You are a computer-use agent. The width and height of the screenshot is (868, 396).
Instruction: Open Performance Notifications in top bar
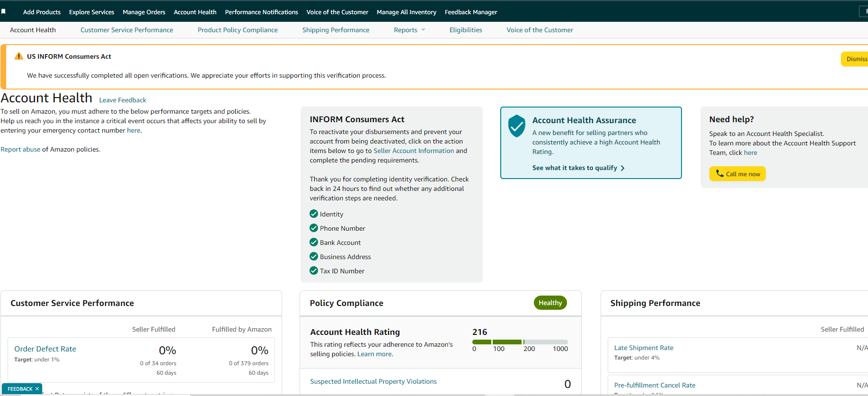click(261, 12)
